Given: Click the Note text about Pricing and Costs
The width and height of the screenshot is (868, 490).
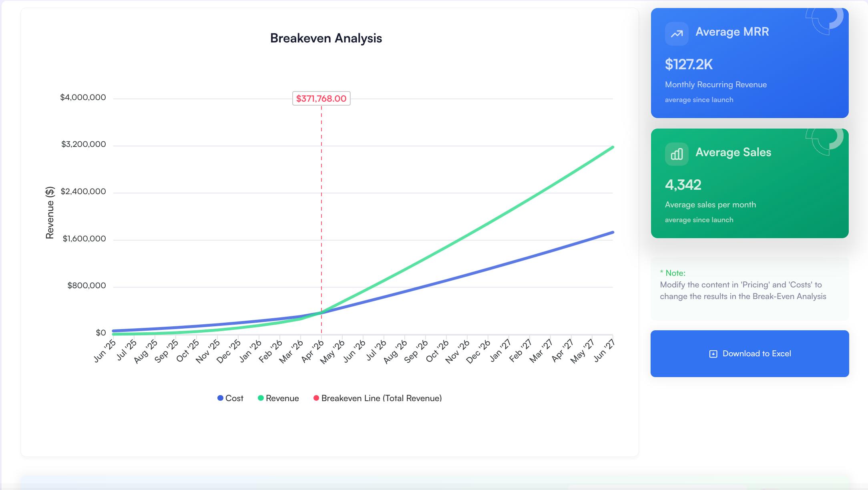Looking at the screenshot, I should pos(743,291).
